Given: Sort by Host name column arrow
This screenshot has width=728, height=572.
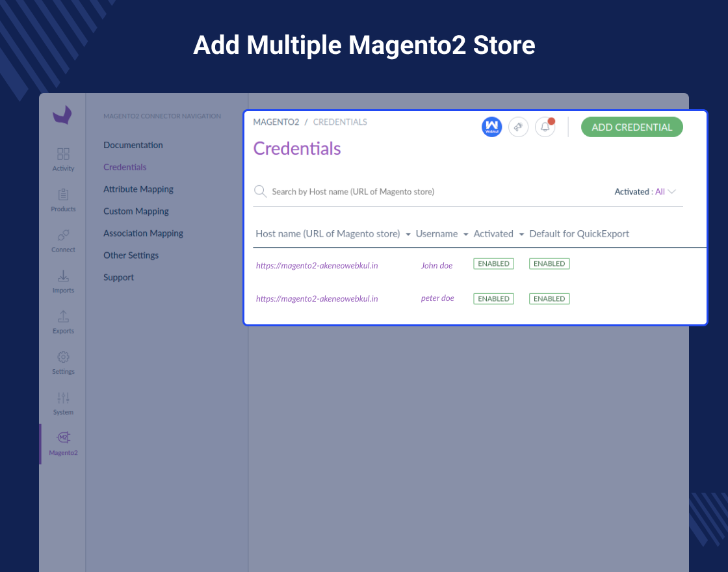Looking at the screenshot, I should [408, 235].
